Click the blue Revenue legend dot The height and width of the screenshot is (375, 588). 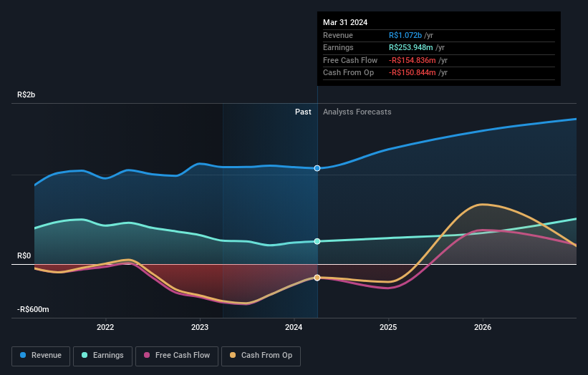click(x=23, y=355)
